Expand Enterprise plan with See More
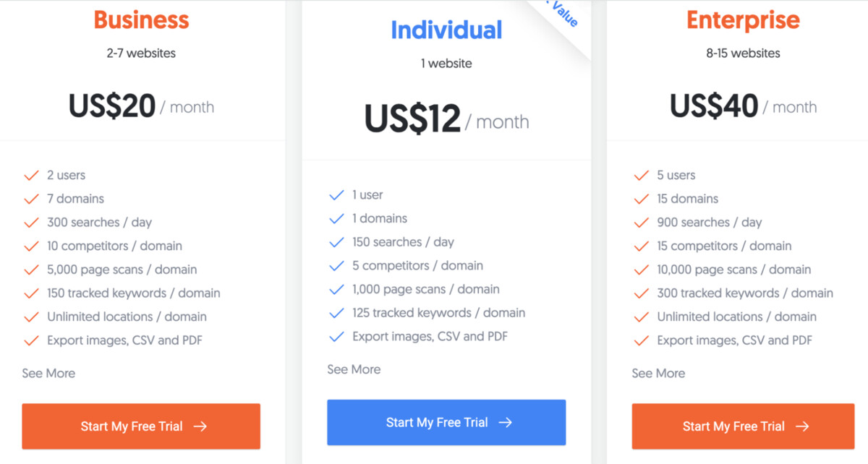 tap(658, 373)
